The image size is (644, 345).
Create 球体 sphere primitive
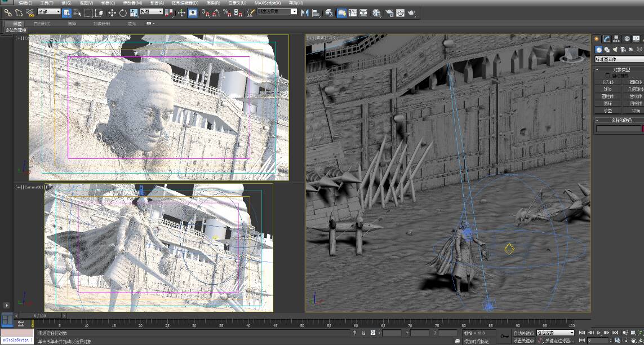tap(607, 89)
